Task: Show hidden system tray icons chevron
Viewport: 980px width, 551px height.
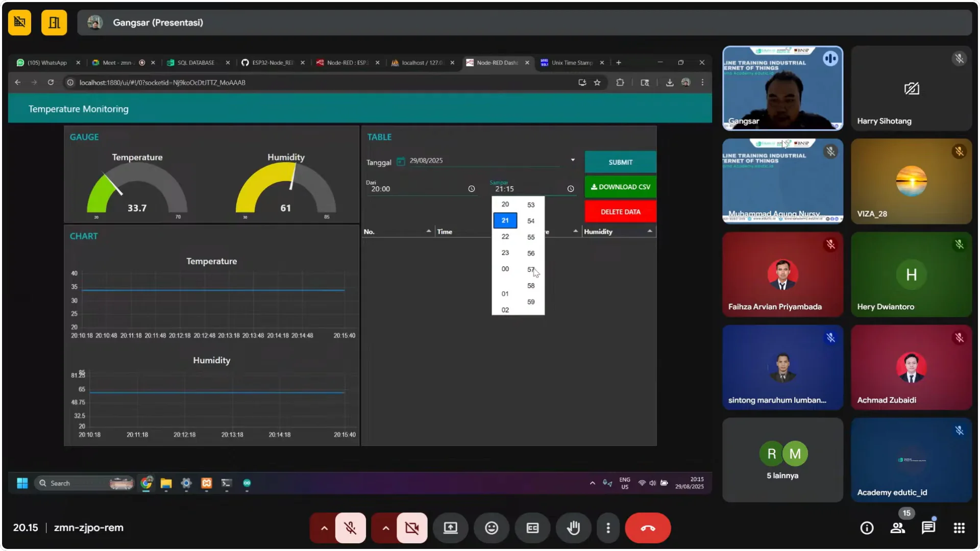Action: click(x=592, y=483)
